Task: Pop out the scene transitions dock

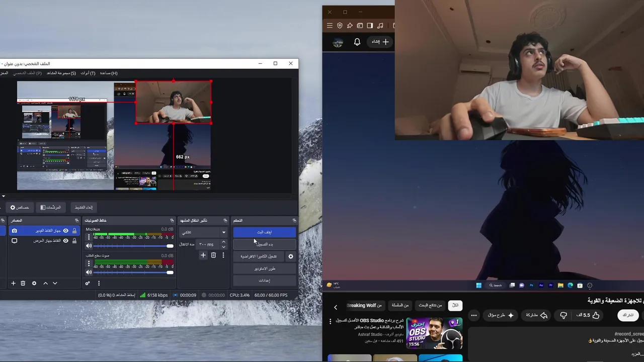Action: point(225,220)
